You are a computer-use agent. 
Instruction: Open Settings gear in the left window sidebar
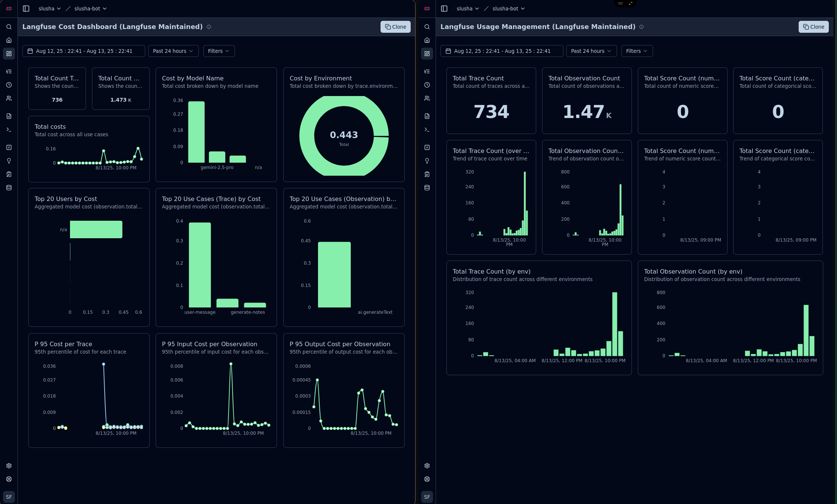(9, 466)
